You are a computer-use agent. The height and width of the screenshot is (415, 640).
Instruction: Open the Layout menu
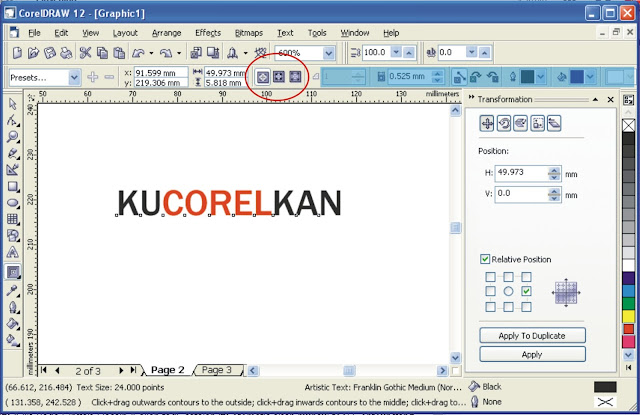[x=125, y=33]
